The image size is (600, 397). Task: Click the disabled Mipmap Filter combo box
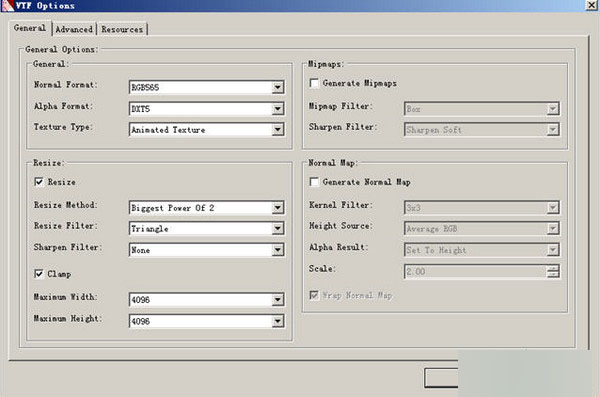(482, 109)
